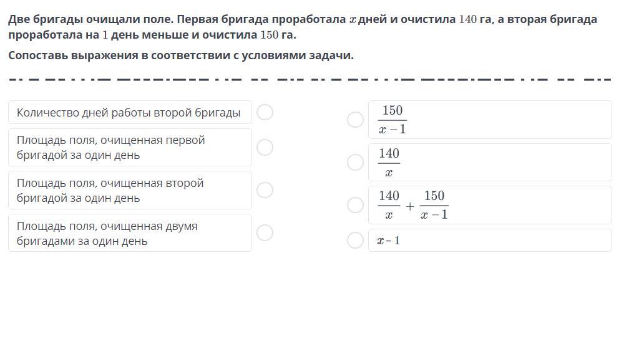This screenshot has width=644, height=339.
Task: Click the dashed separator line
Action: pyautogui.click(x=310, y=79)
